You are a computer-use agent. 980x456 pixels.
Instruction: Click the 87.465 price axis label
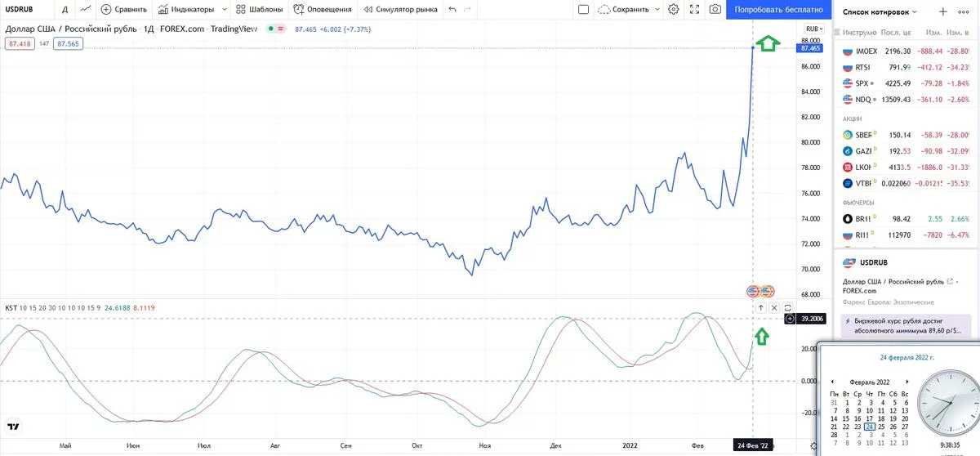coord(811,48)
